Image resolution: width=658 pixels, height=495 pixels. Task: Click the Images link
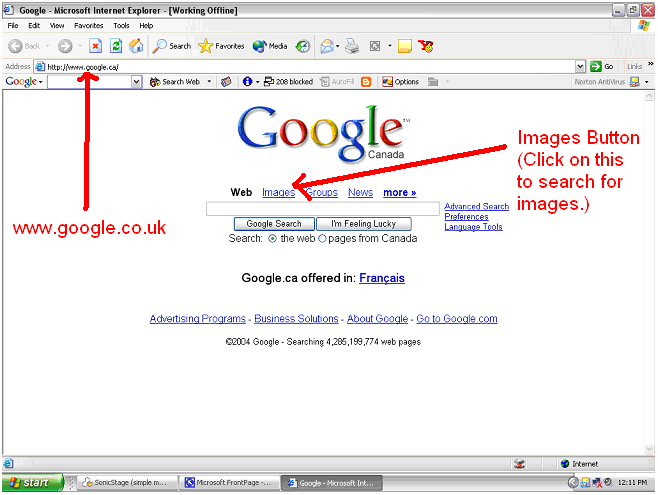click(x=278, y=192)
